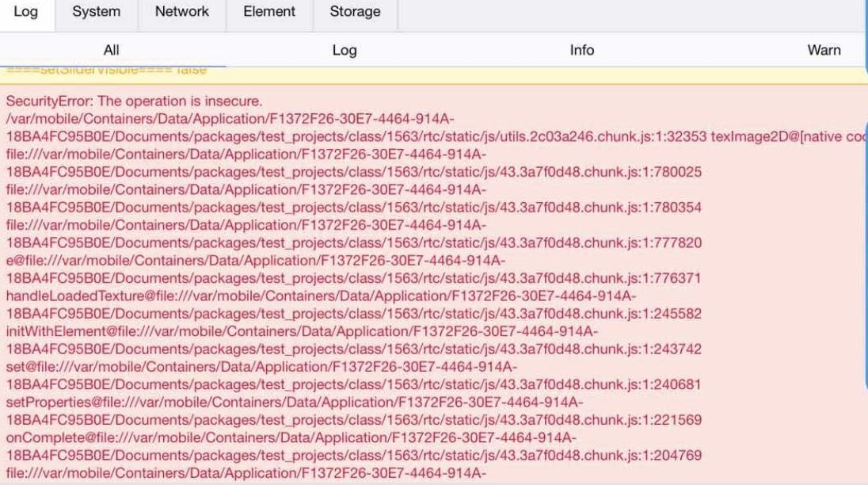Open the Storage tab
The height and width of the screenshot is (485, 868).
coord(355,12)
